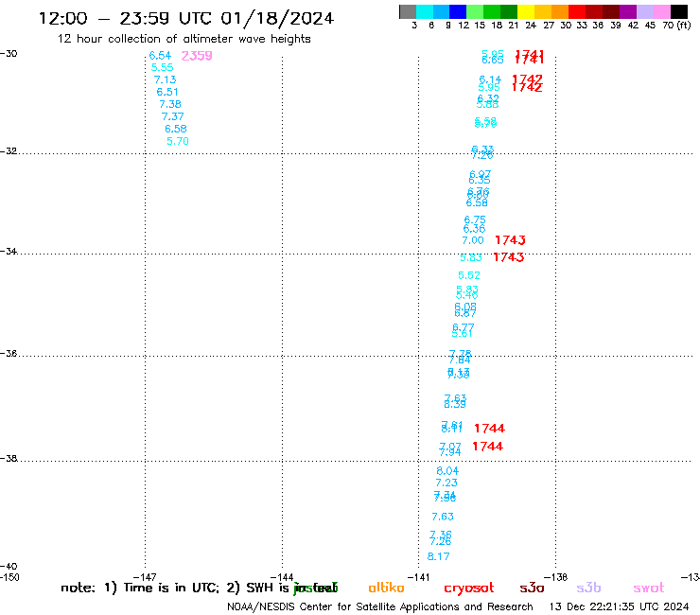Screen dimensions: 700x615
Task: Select the orange 30 ft legend swatch
Action: click(560, 11)
